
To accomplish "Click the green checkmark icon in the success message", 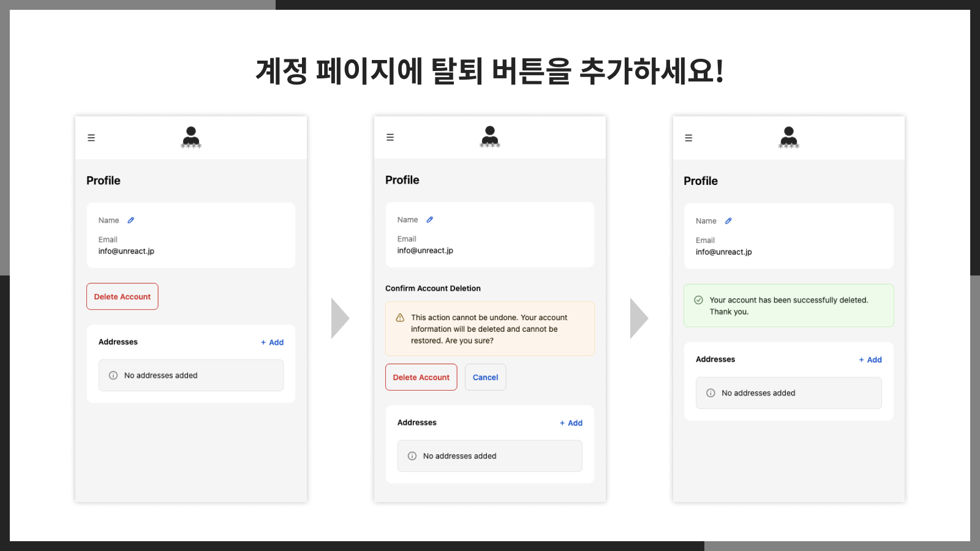I will coord(698,300).
